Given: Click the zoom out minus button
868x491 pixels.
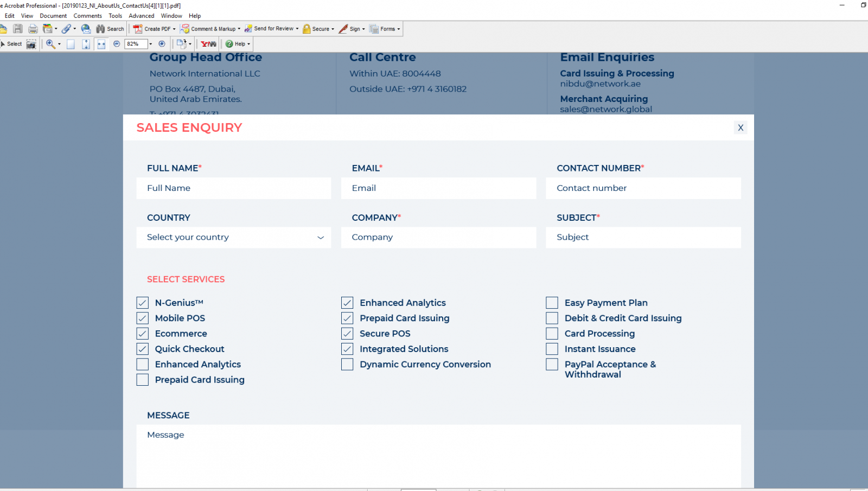Looking at the screenshot, I should pos(117,44).
